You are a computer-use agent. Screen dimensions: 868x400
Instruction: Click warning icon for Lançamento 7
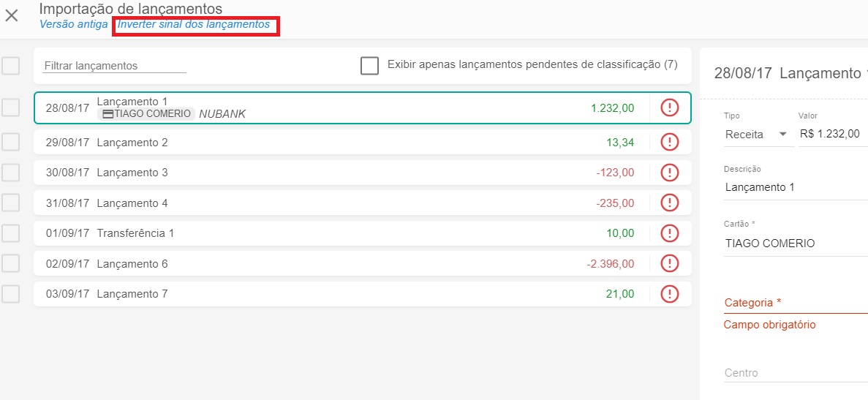click(x=669, y=294)
